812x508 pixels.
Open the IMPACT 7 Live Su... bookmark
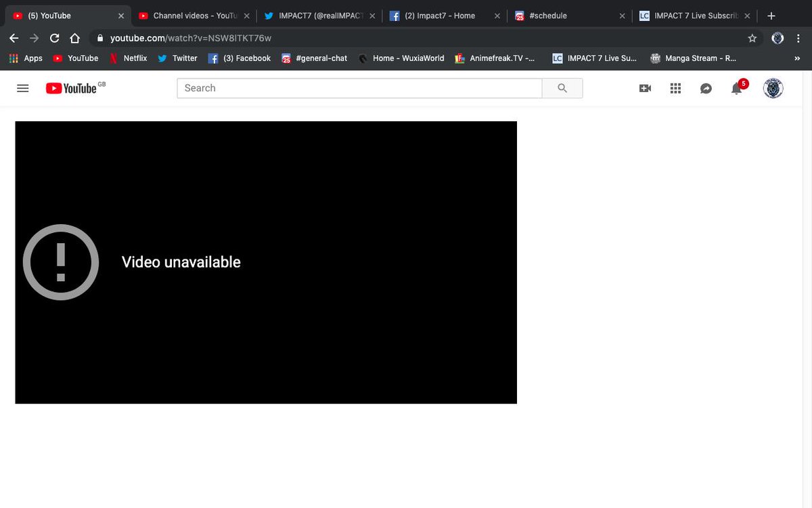pyautogui.click(x=595, y=58)
